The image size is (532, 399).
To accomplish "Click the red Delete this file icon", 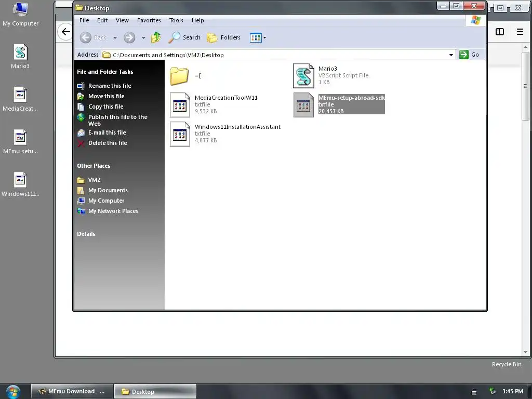I will [81, 143].
